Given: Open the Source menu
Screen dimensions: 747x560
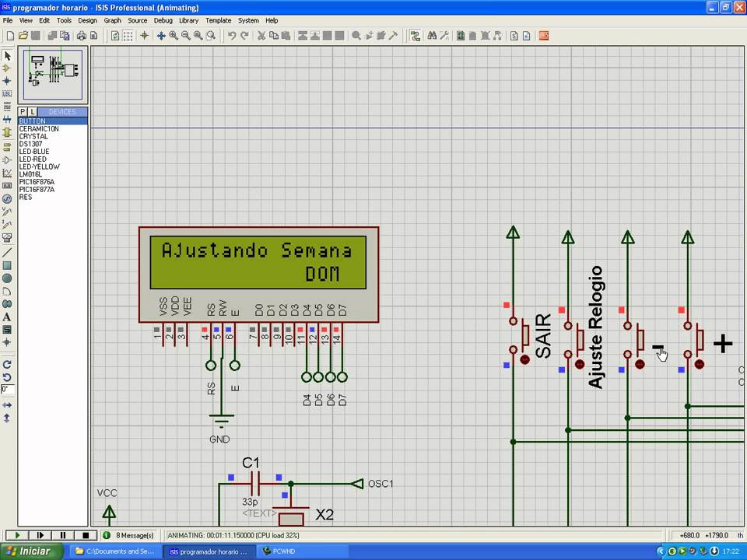Looking at the screenshot, I should coord(137,20).
